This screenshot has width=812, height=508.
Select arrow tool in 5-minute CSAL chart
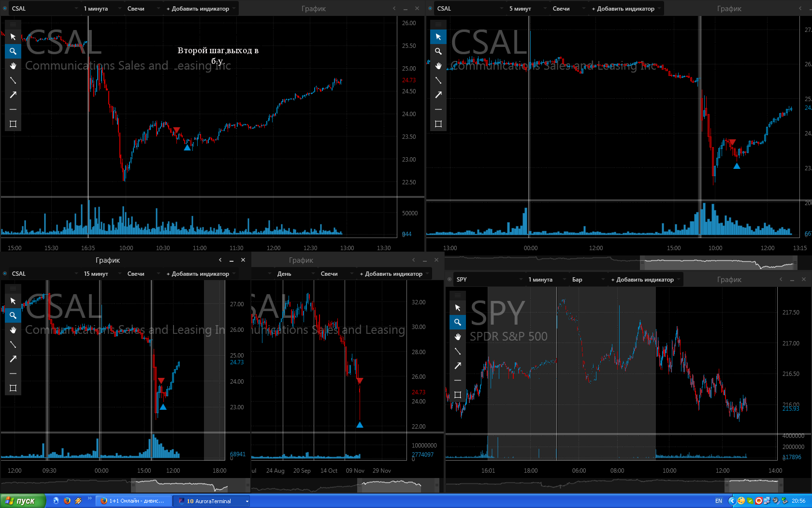pos(438,95)
